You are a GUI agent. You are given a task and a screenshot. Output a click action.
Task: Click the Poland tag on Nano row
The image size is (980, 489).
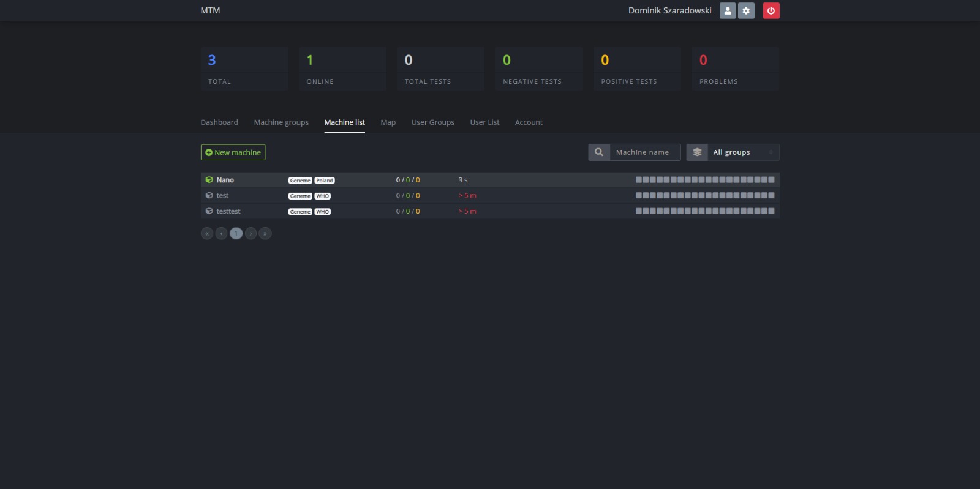(x=325, y=181)
